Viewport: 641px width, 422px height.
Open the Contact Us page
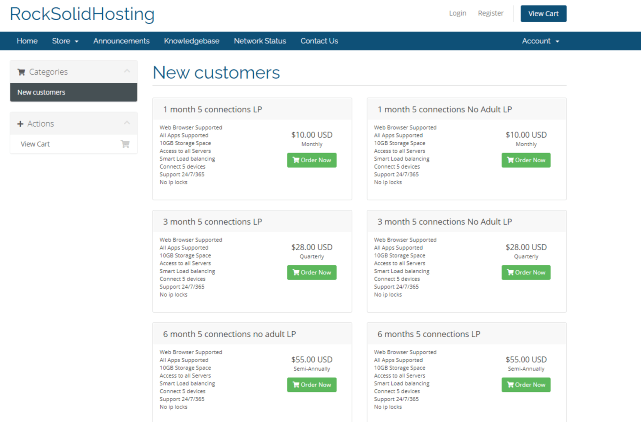[319, 41]
